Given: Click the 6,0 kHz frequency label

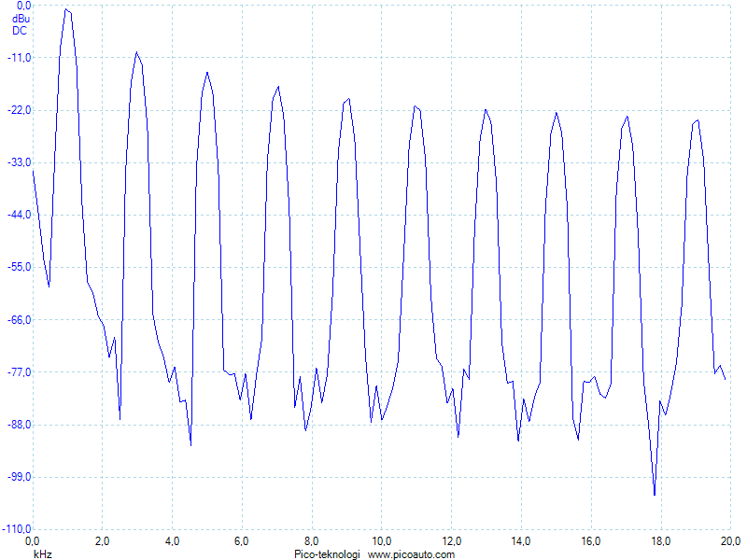Looking at the screenshot, I should click(x=242, y=541).
